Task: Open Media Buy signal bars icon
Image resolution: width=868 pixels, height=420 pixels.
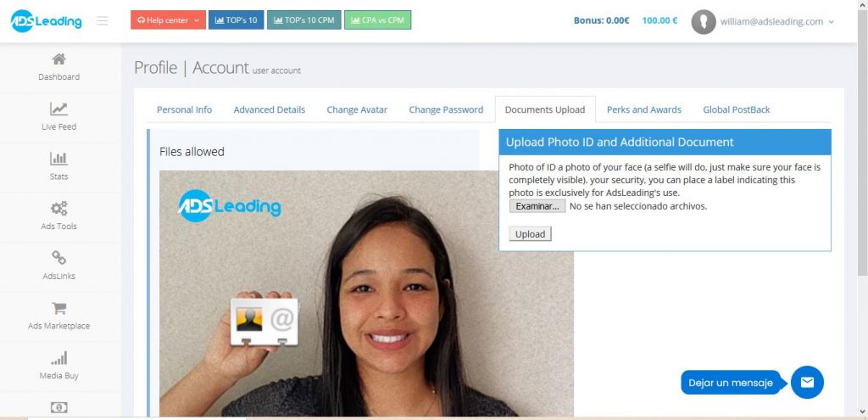Action: [x=58, y=358]
